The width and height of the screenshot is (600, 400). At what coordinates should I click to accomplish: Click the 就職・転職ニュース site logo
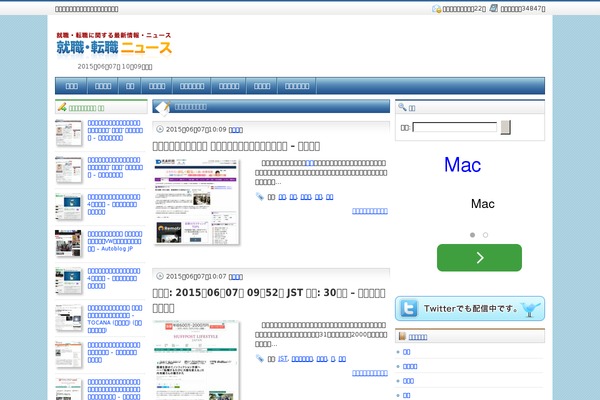pyautogui.click(x=114, y=44)
